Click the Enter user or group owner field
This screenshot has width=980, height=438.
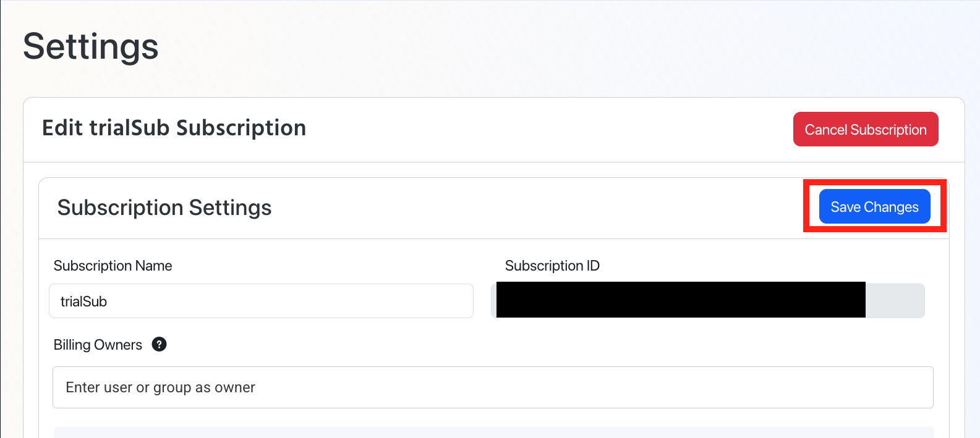493,387
